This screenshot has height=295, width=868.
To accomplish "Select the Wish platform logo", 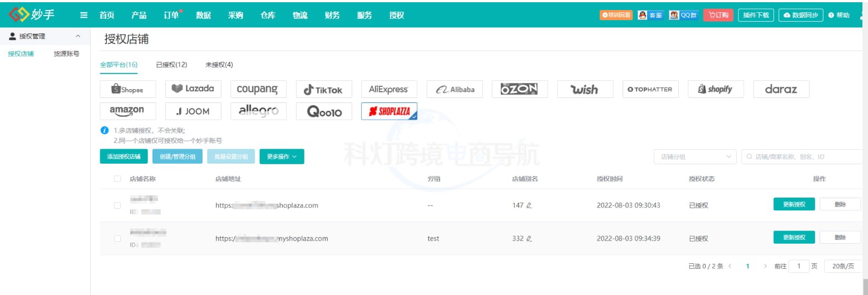I will point(585,89).
